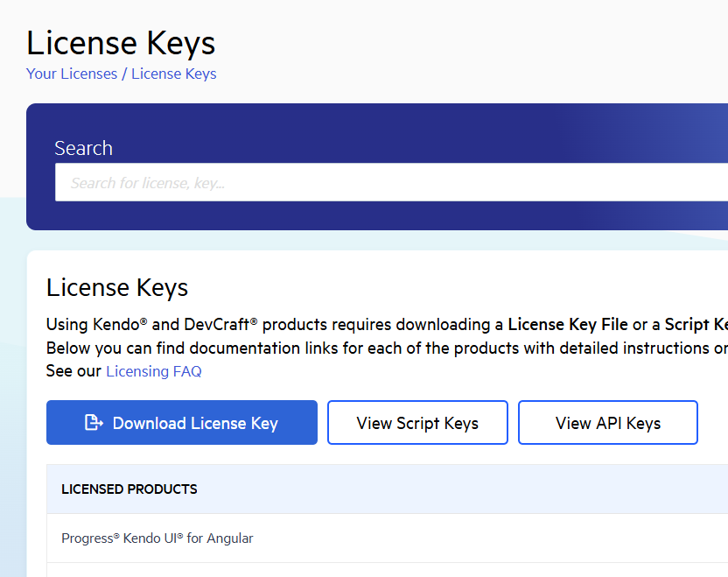Open the License Keys breadcrumb link
728x577 pixels.
tap(173, 74)
